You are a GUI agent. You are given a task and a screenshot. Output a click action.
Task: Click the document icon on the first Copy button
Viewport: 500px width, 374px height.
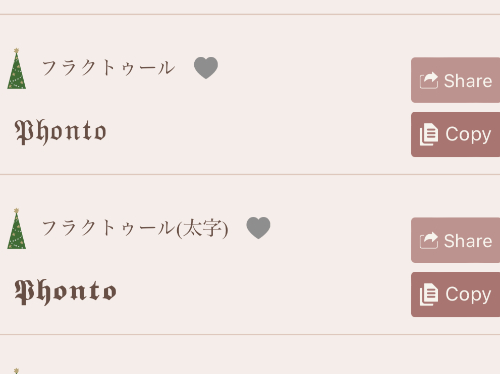(429, 134)
